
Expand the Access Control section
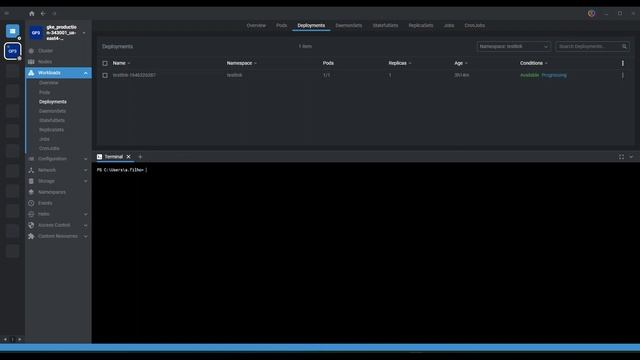click(86, 225)
